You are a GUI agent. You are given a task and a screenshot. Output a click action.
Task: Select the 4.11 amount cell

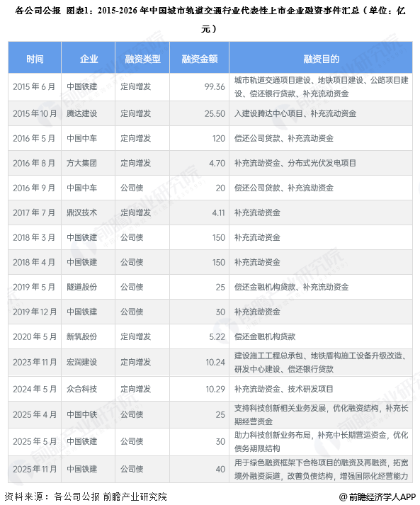199,212
